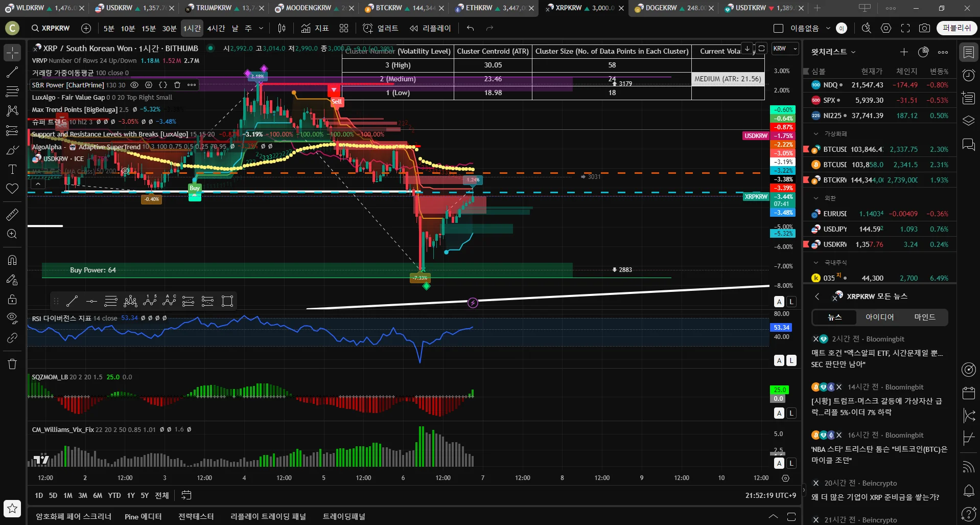Toggle lock all drawings
The width and height of the screenshot is (980, 525).
tap(12, 299)
